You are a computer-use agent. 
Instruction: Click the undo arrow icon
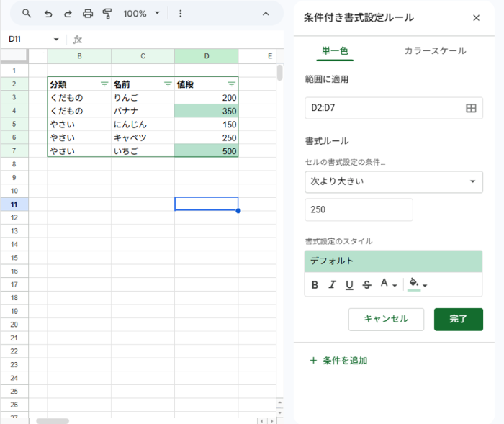[48, 14]
